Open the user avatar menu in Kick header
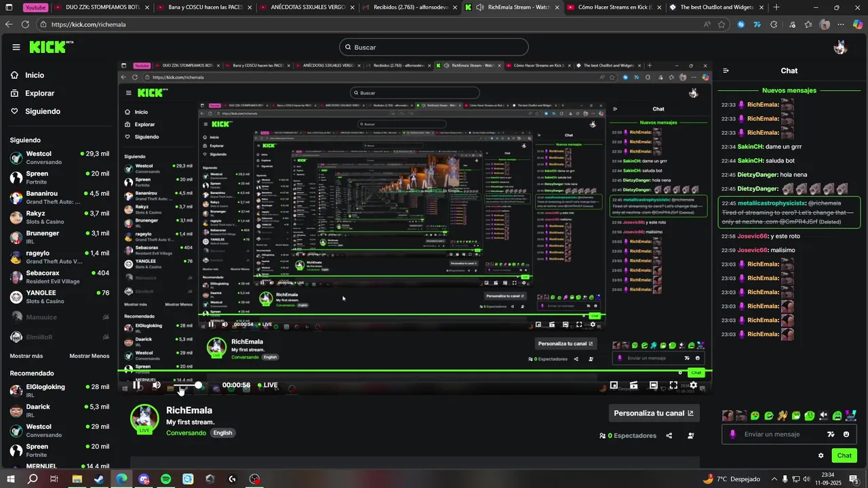The width and height of the screenshot is (868, 488). click(840, 47)
